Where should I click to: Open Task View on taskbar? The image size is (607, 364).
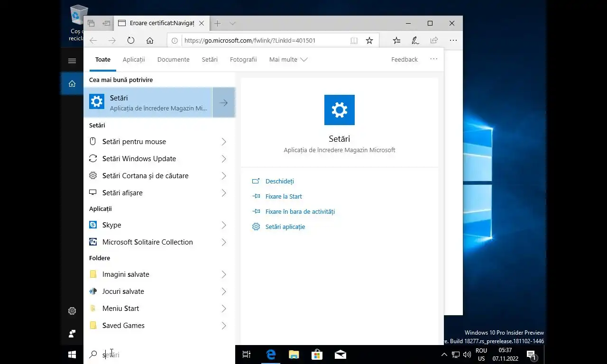[x=247, y=355]
